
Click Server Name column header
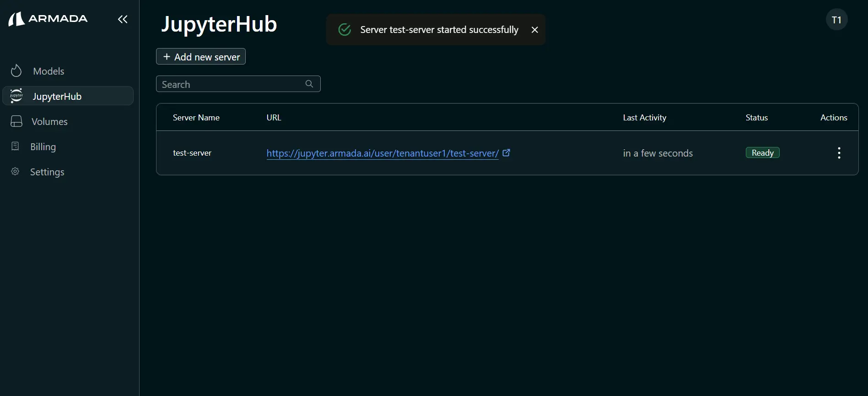(x=196, y=118)
